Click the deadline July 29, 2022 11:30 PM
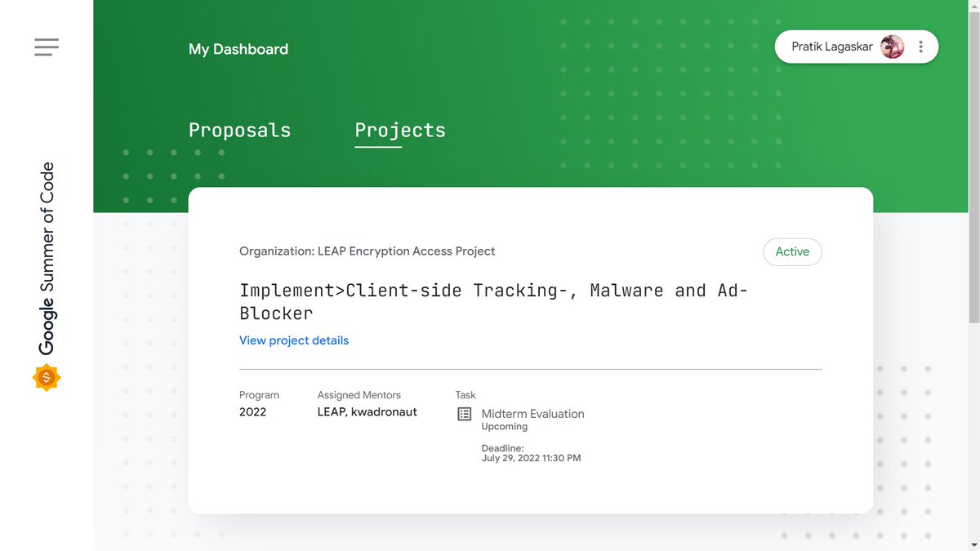The height and width of the screenshot is (551, 980). pos(531,458)
